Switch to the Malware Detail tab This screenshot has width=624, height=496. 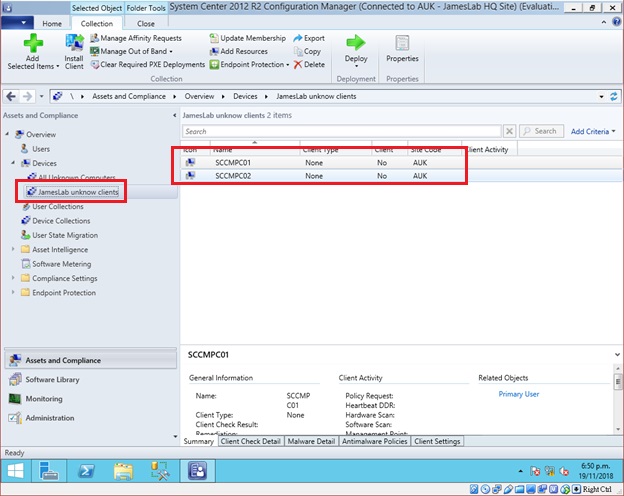point(311,441)
